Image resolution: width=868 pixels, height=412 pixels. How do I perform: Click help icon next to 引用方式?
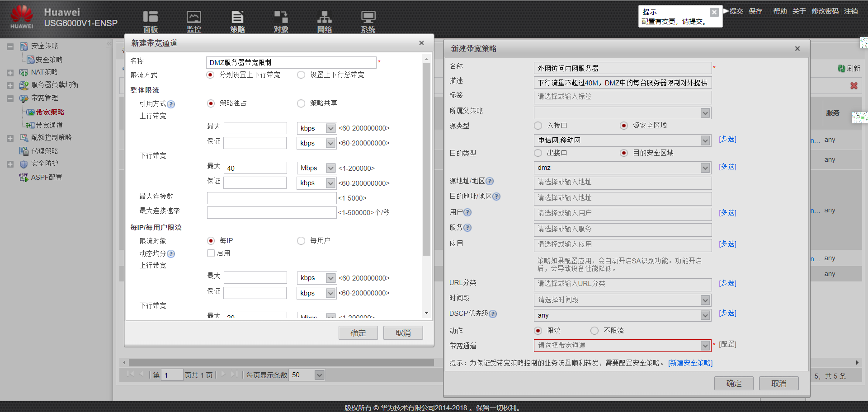pyautogui.click(x=171, y=104)
